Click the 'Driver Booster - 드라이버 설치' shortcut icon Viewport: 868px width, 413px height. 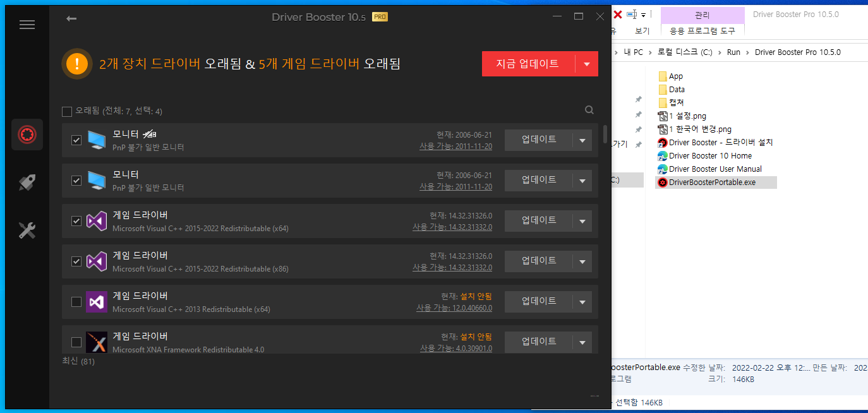point(663,143)
